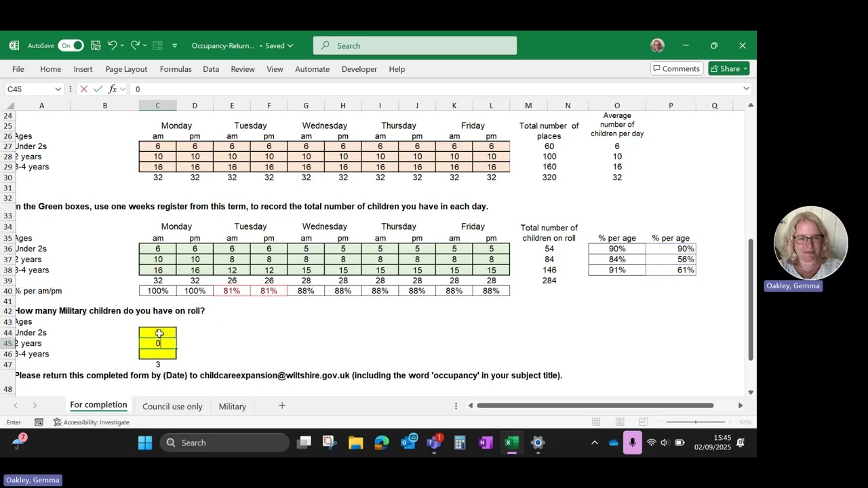Open the File menu

(x=18, y=69)
